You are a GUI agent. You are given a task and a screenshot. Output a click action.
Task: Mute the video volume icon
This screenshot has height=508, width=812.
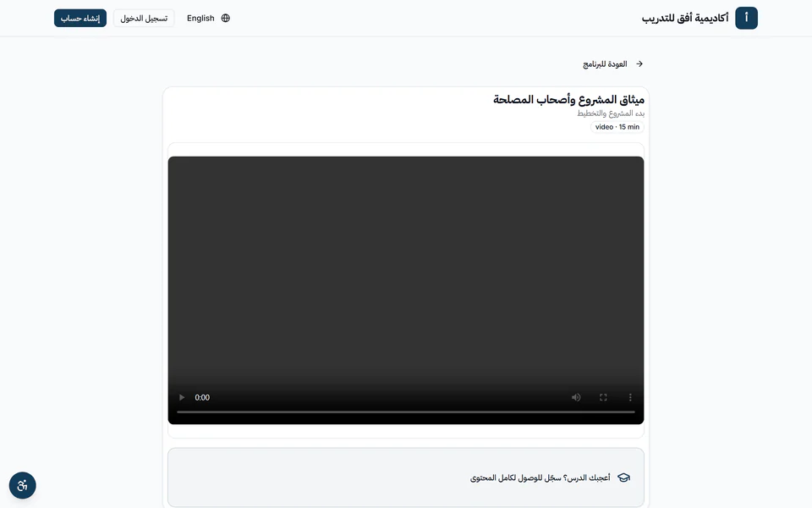coord(576,397)
